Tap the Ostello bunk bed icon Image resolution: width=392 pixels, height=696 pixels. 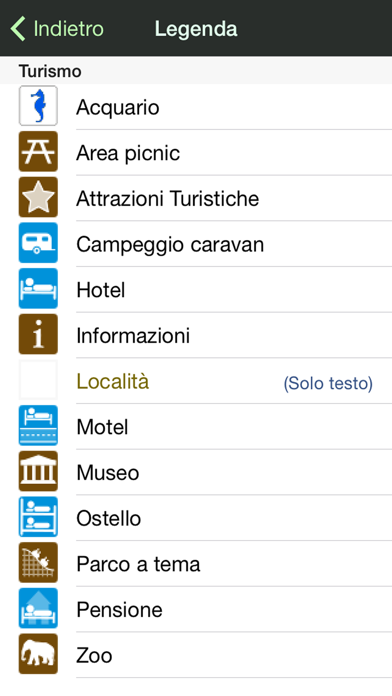38,518
